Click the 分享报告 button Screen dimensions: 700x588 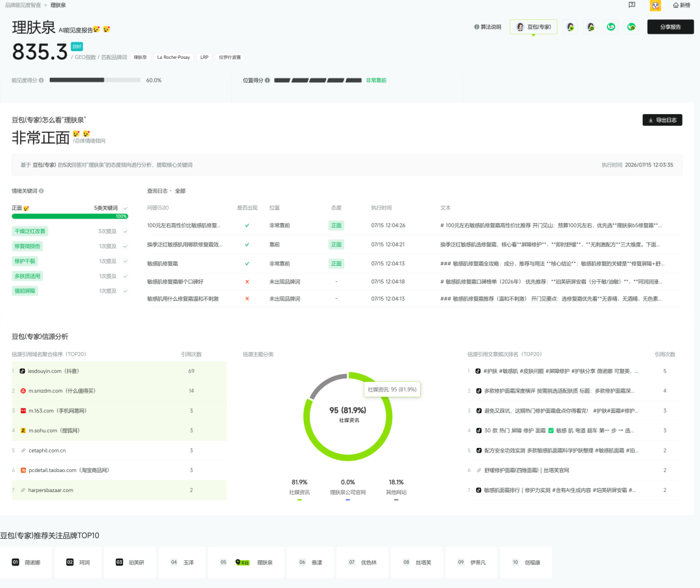pos(671,27)
